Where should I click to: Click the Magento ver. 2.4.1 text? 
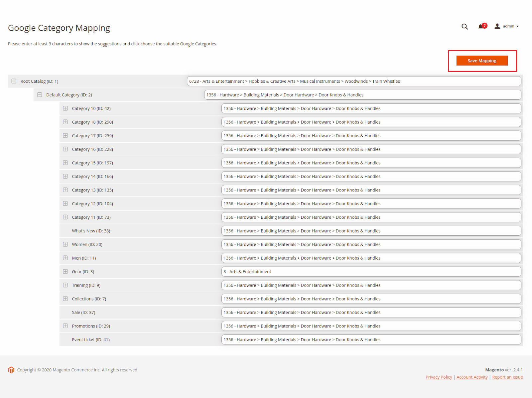[504, 370]
